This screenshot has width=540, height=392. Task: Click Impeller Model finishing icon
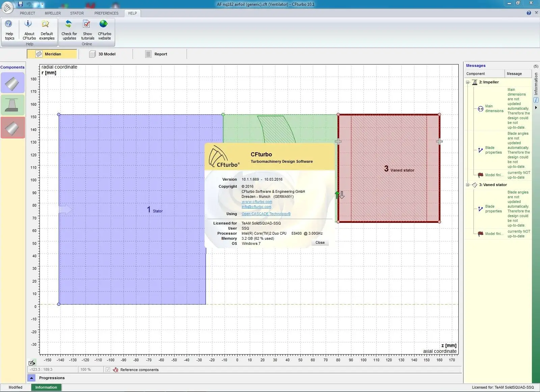pyautogui.click(x=480, y=175)
